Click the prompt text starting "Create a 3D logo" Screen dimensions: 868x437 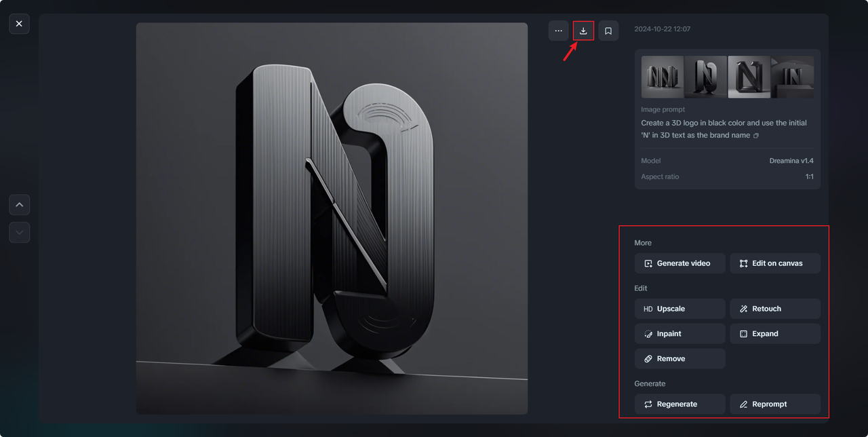pos(724,129)
